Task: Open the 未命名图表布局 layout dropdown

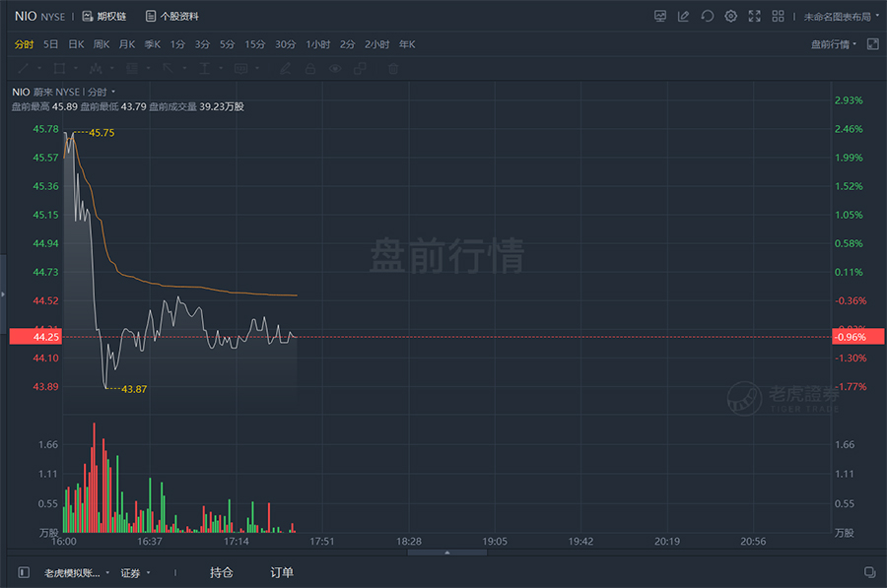Action: [842, 17]
